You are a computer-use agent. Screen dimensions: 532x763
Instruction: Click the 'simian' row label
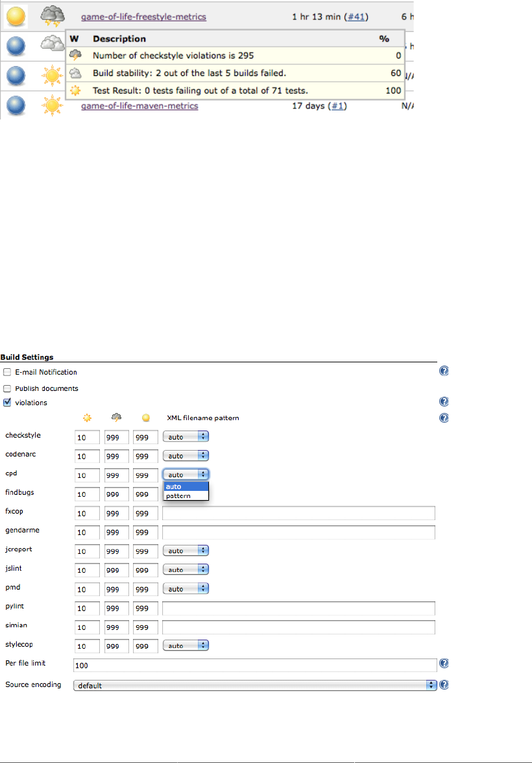16,625
